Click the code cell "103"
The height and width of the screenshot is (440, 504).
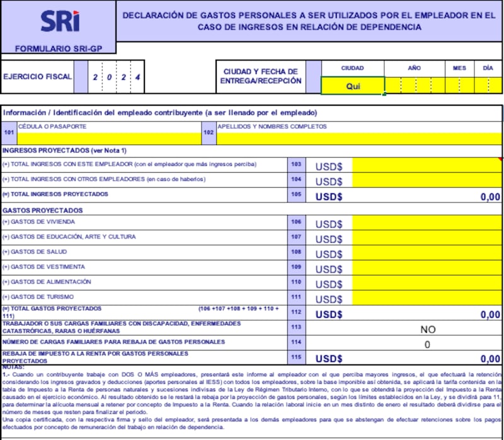[296, 165]
